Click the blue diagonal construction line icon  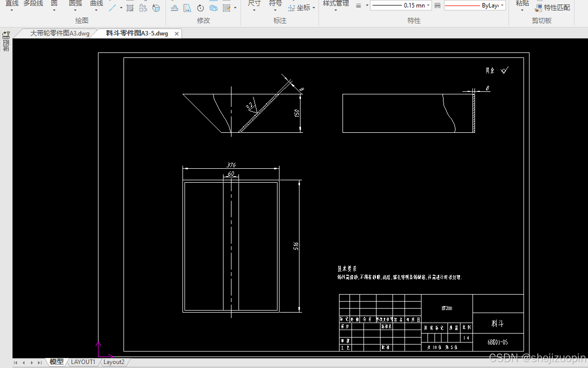coord(112,8)
